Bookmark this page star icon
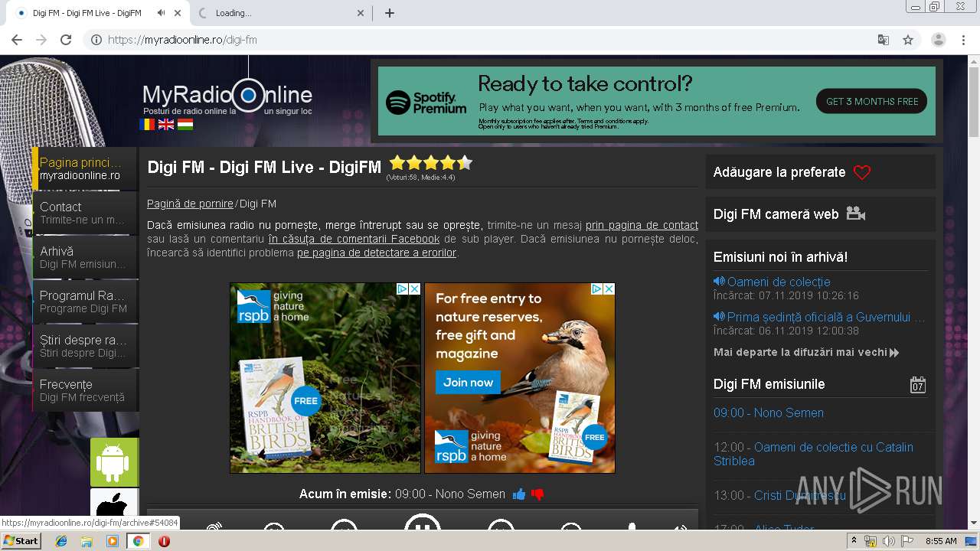Image resolution: width=980 pixels, height=551 pixels. 908,40
